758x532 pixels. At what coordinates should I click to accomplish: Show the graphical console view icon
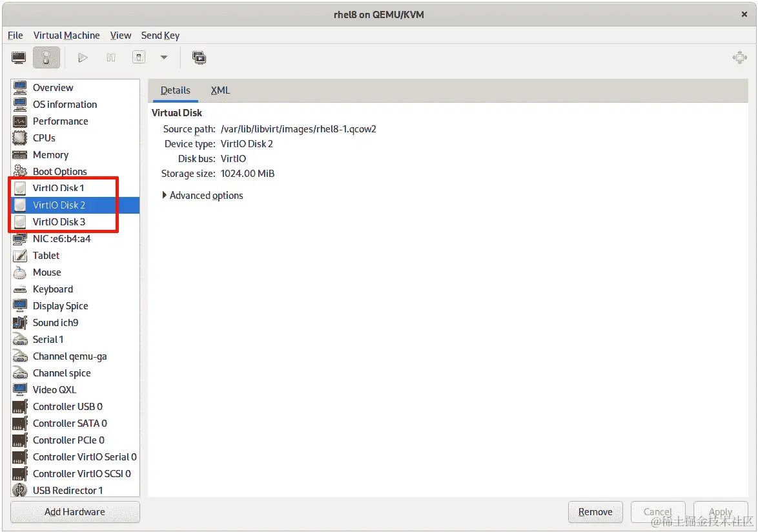coord(19,58)
